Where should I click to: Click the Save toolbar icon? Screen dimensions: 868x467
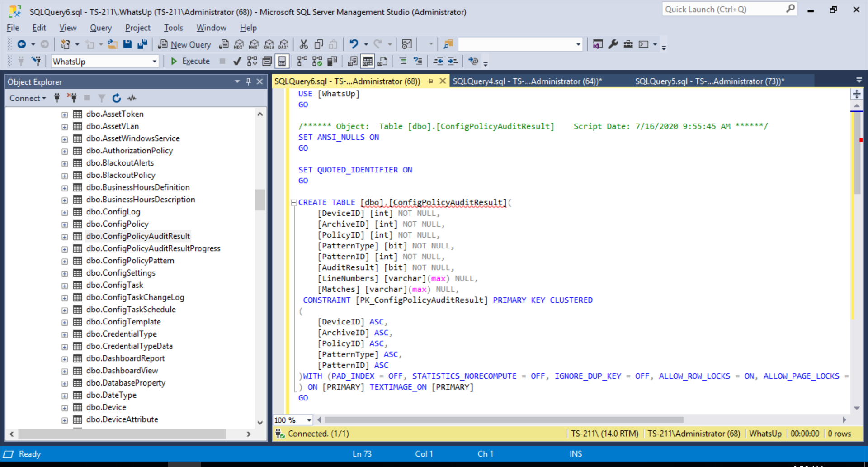click(x=127, y=44)
